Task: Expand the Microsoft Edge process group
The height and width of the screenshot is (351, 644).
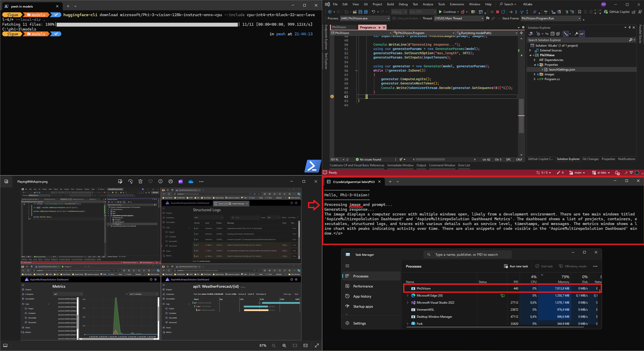Action: [x=408, y=296]
